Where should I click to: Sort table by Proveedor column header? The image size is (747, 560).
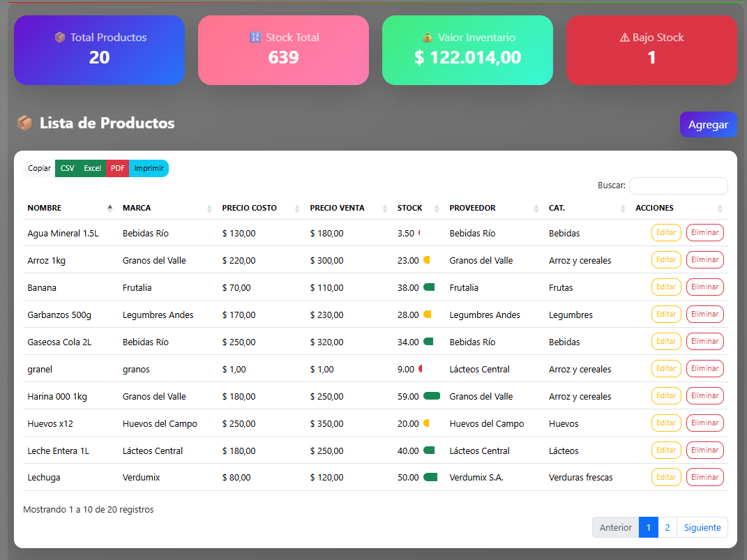point(472,208)
